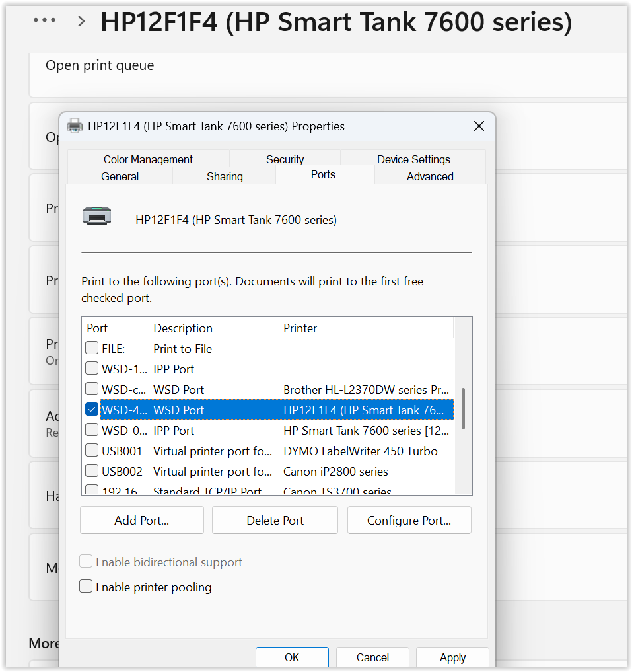This screenshot has height=672, width=632.
Task: Select the highlighted 'HP12F1F4 (HP Smart Tank 76...' row
Action: coord(277,410)
